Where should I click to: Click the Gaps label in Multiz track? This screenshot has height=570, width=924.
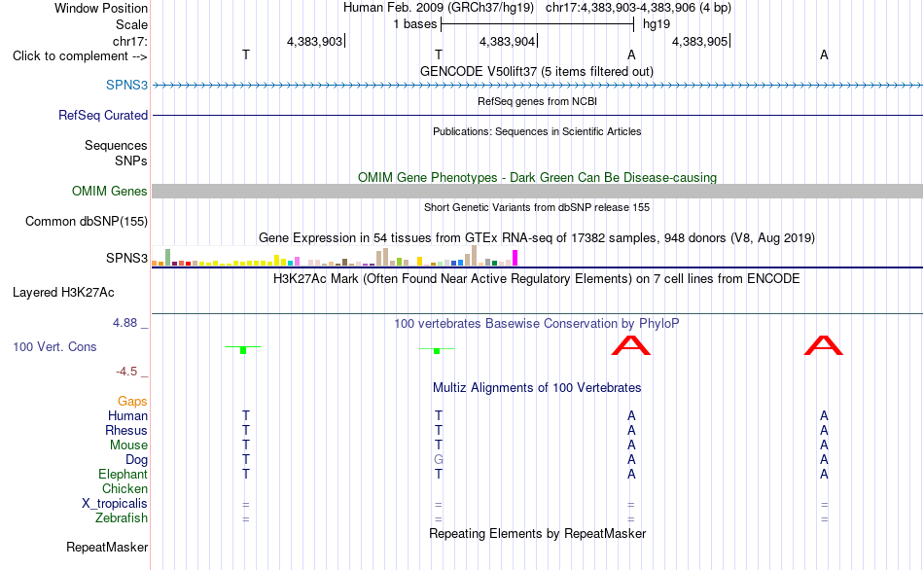132,401
